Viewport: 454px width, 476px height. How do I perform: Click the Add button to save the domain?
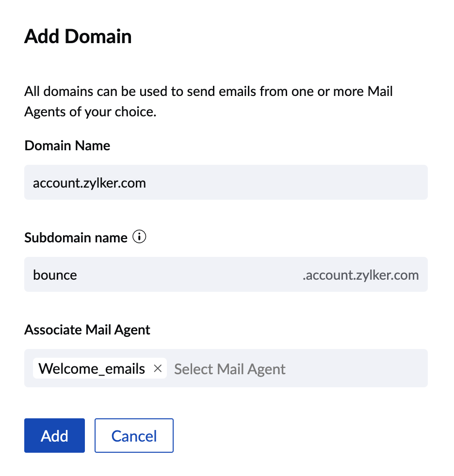(54, 435)
